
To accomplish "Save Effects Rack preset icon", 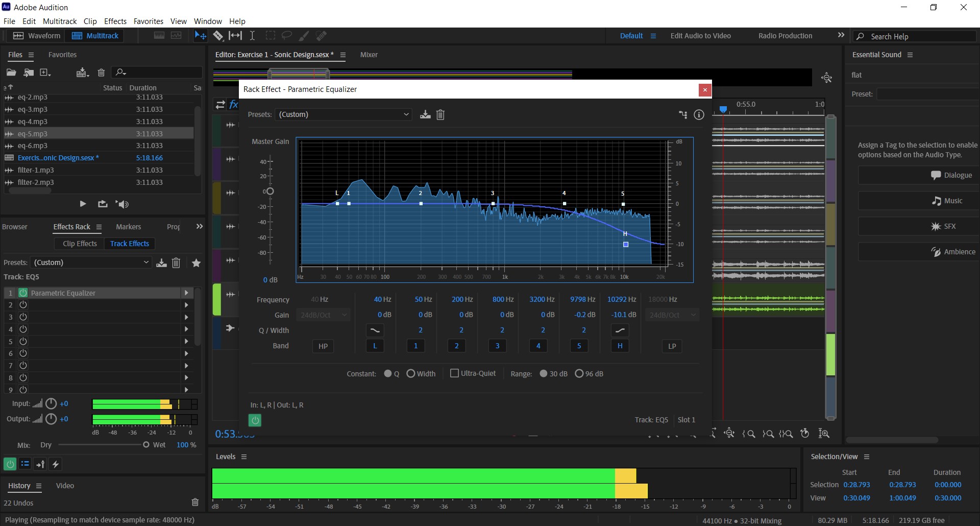I will coord(161,262).
